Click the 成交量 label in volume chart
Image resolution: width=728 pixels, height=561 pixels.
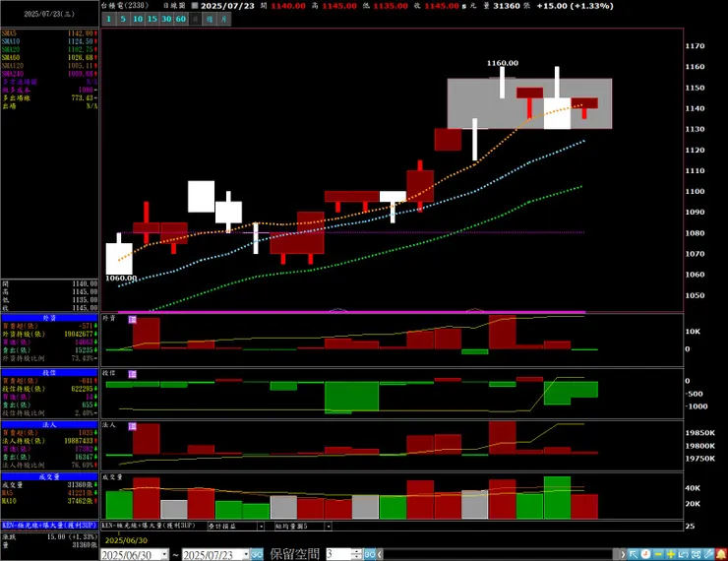(x=112, y=477)
